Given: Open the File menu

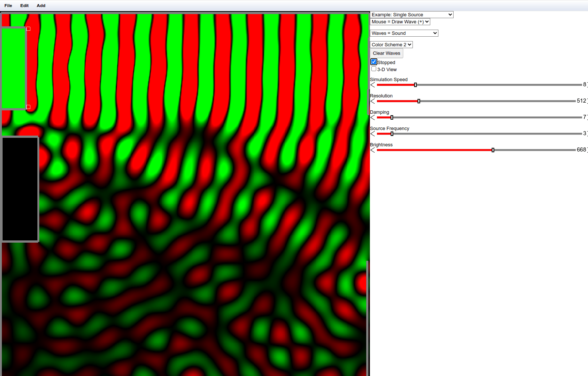Looking at the screenshot, I should pyautogui.click(x=8, y=6).
